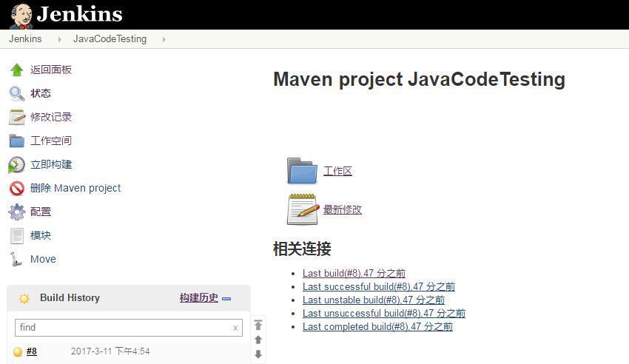Click the magnifier status icon

coord(16,93)
